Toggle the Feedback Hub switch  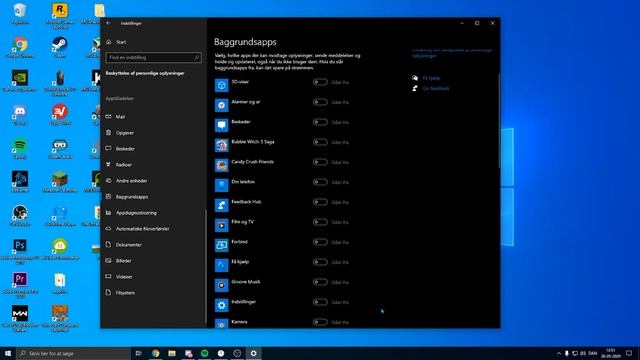tap(320, 202)
